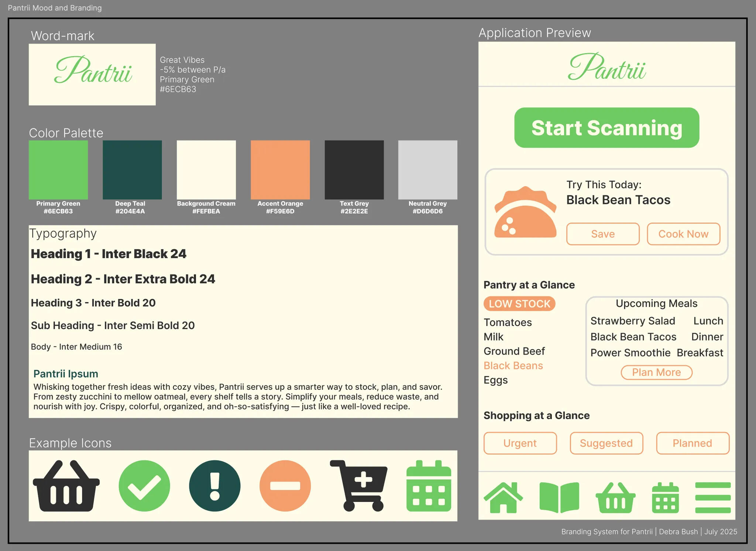Click the green checkmark circle icon
This screenshot has height=551, width=756.
(x=144, y=486)
